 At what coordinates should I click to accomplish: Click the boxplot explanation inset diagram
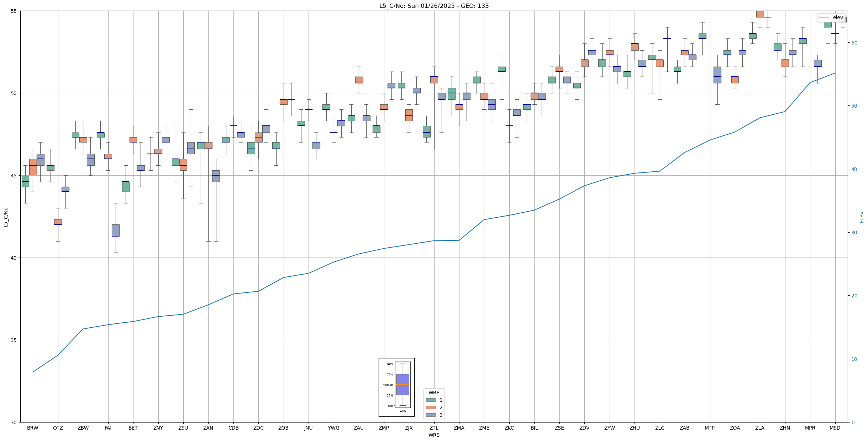[x=396, y=387]
